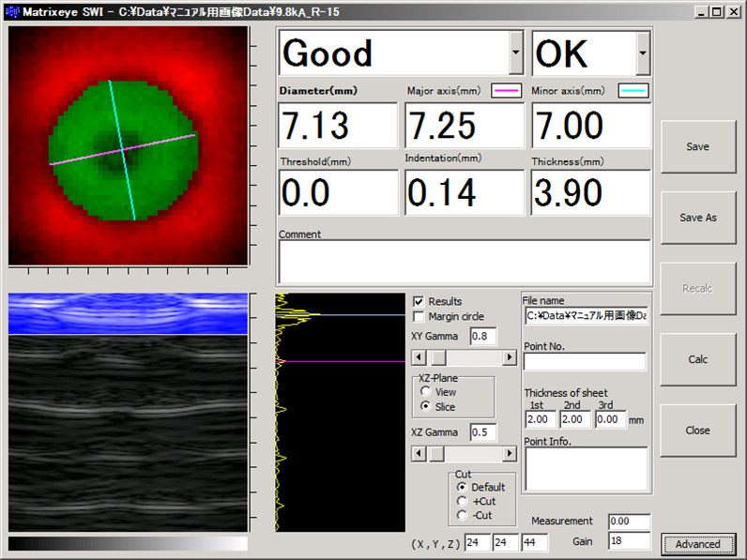Screen dimensions: 747x560
Task: Choose the -Cut radio option
Action: [461, 515]
